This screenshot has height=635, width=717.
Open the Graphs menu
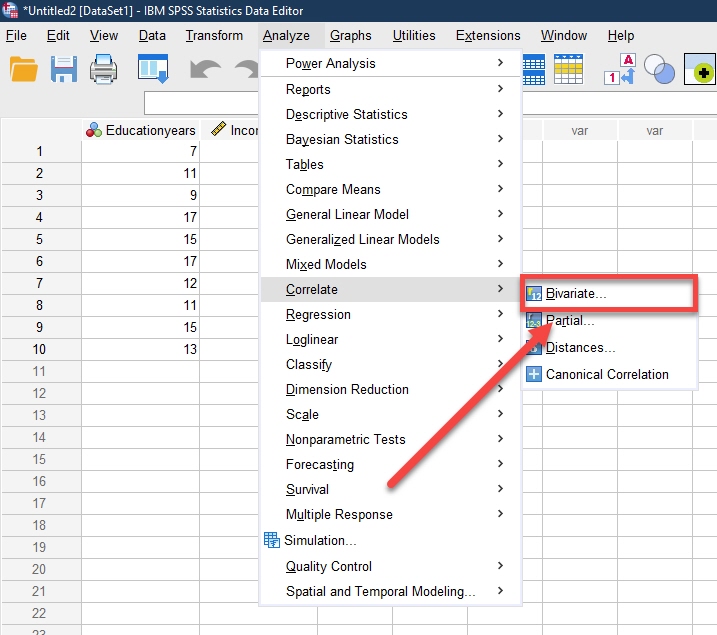[351, 35]
